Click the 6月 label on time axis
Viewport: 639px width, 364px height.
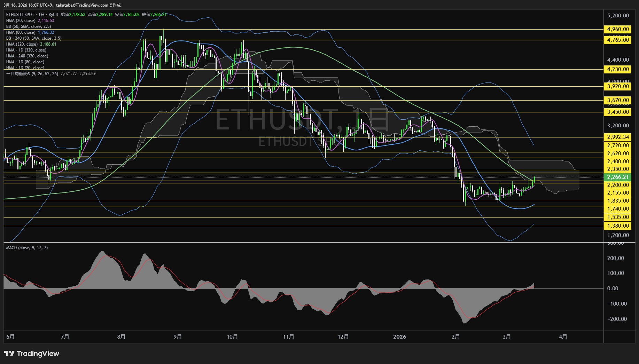pos(10,337)
